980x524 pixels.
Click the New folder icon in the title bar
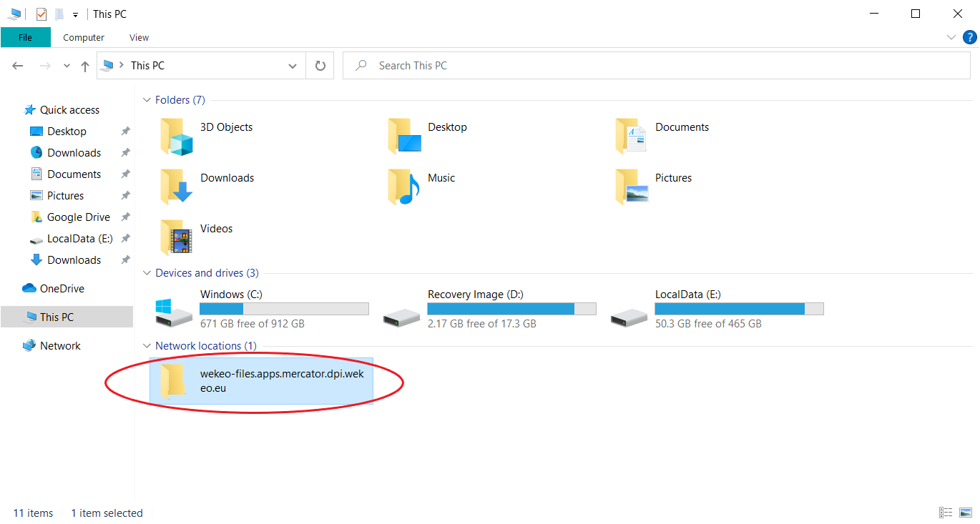(59, 14)
